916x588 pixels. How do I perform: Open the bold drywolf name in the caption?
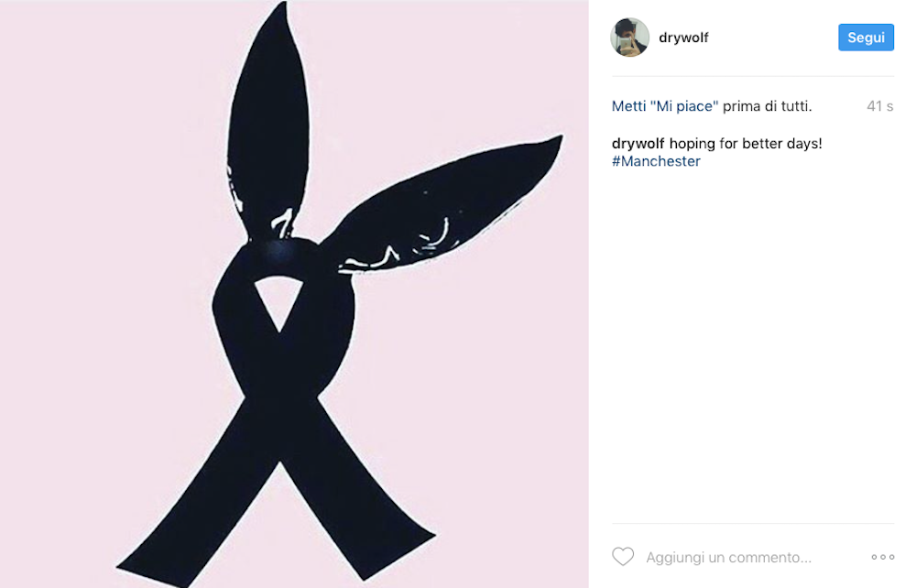coord(638,143)
